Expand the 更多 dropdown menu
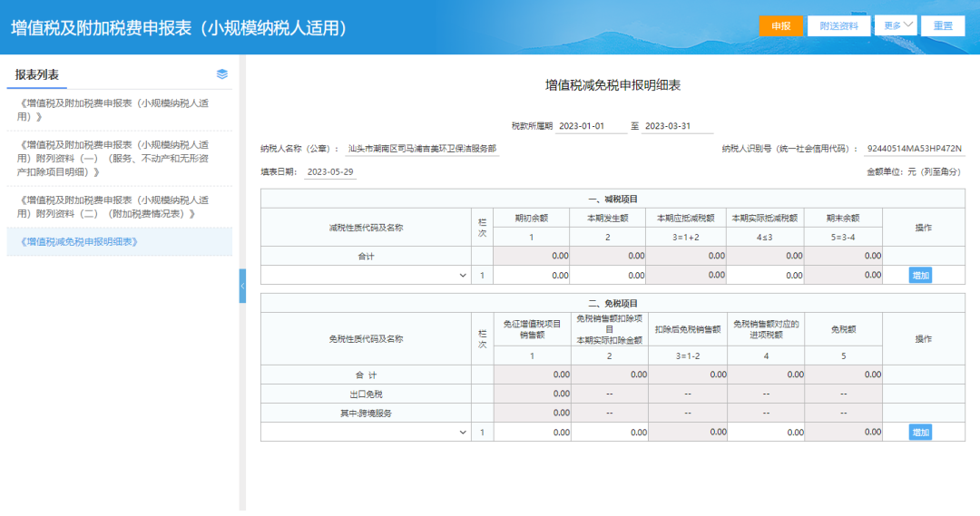This screenshot has height=516, width=980. pyautogui.click(x=897, y=25)
